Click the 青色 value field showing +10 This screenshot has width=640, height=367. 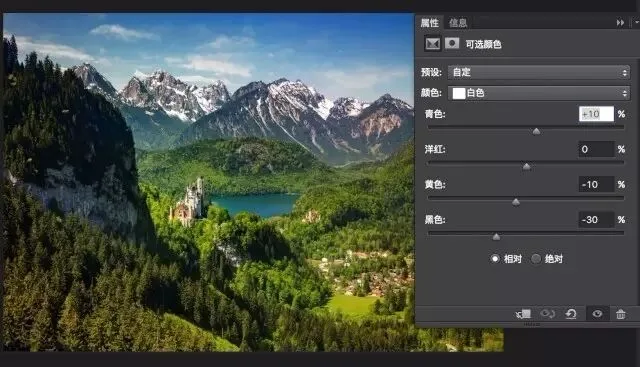point(596,114)
